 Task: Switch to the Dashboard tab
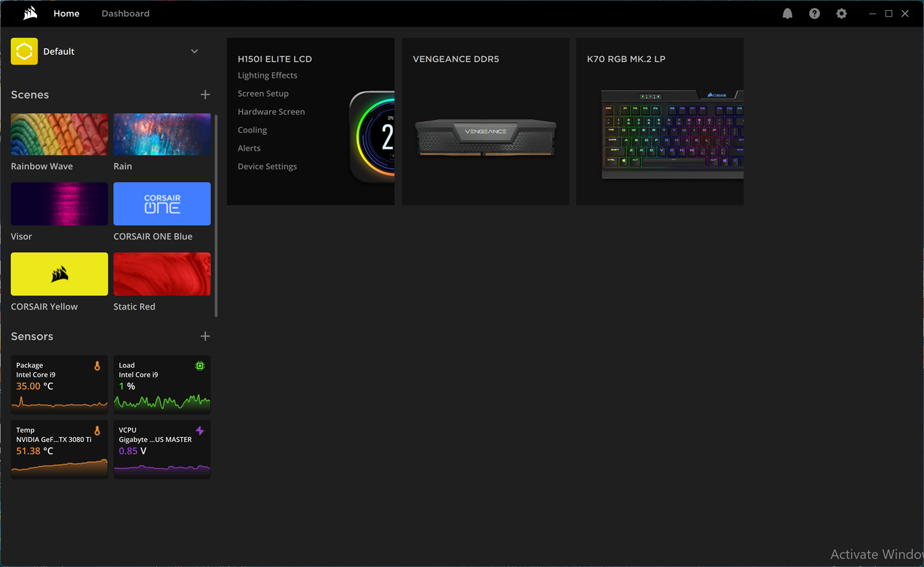click(125, 13)
